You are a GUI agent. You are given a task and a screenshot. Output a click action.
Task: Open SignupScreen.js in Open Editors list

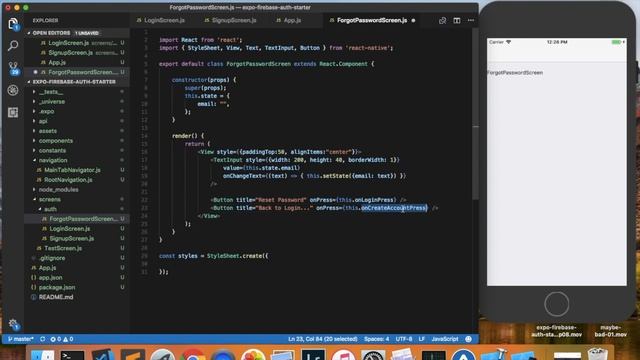[x=77, y=53]
